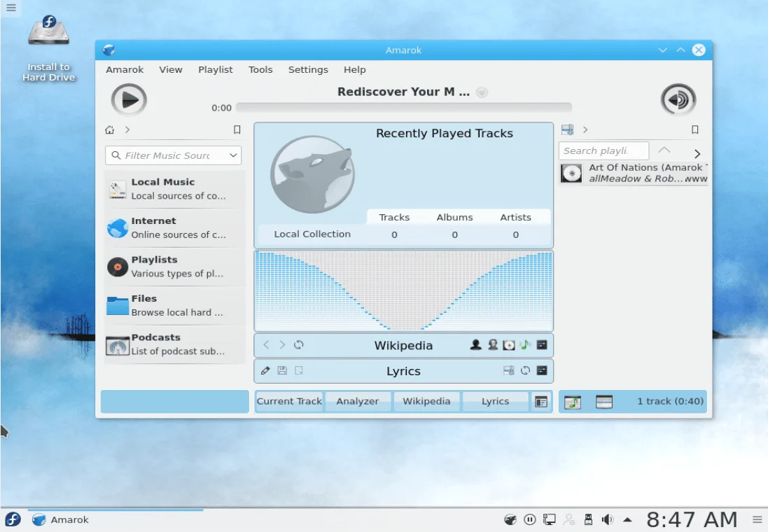Open the Settings menu

coord(308,69)
